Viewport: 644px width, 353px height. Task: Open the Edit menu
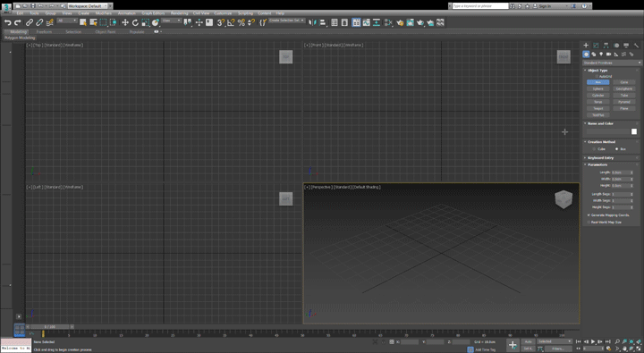click(x=20, y=13)
